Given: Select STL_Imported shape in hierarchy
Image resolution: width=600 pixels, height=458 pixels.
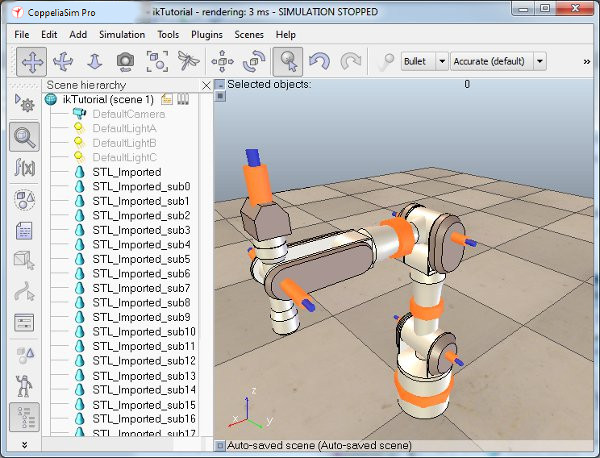Looking at the screenshot, I should [x=127, y=172].
